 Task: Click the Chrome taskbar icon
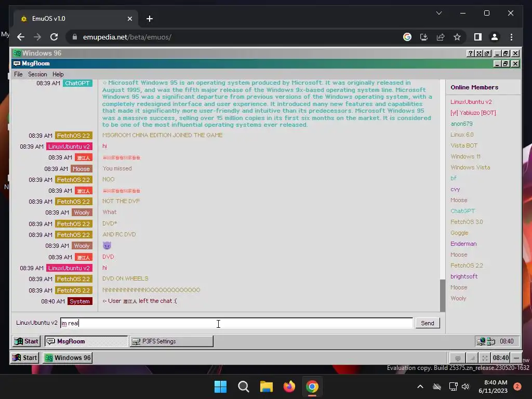(312, 387)
